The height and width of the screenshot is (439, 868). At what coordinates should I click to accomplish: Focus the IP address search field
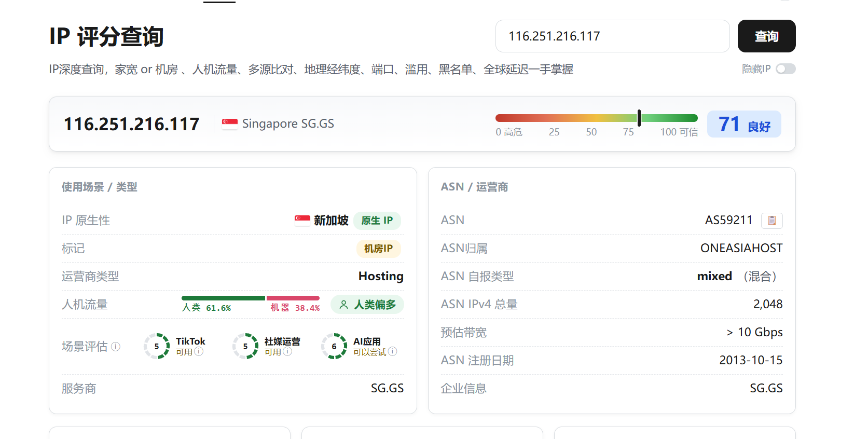[612, 36]
